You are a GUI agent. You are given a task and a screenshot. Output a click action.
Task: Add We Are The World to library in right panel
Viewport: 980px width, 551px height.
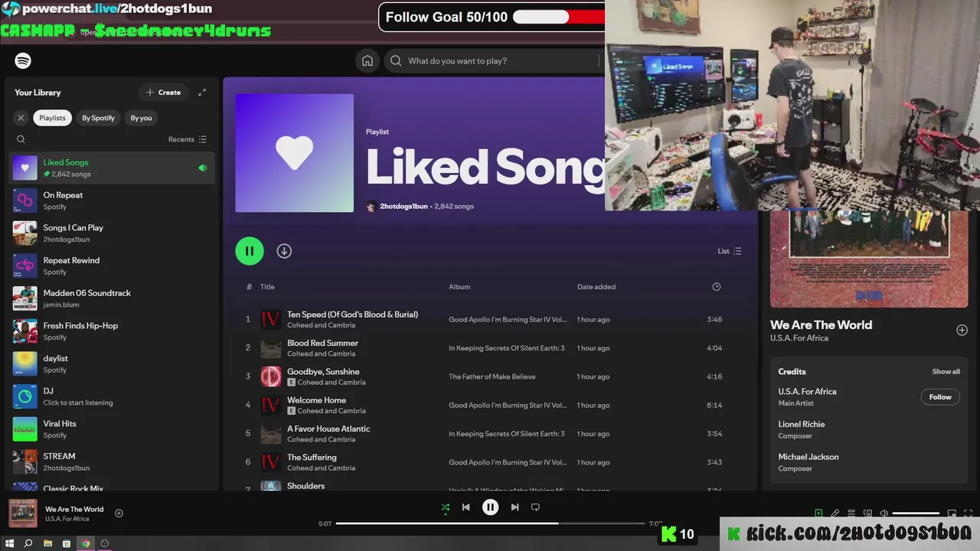pos(962,330)
